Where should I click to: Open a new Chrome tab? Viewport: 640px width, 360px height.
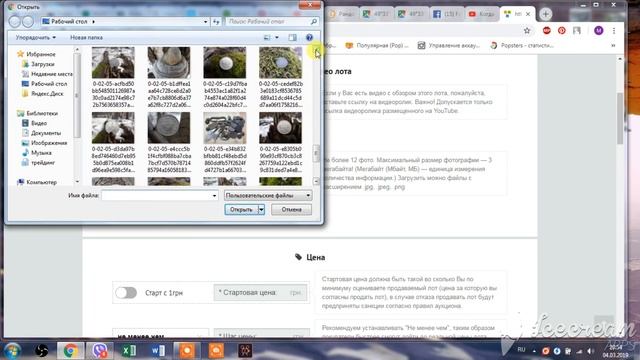546,14
